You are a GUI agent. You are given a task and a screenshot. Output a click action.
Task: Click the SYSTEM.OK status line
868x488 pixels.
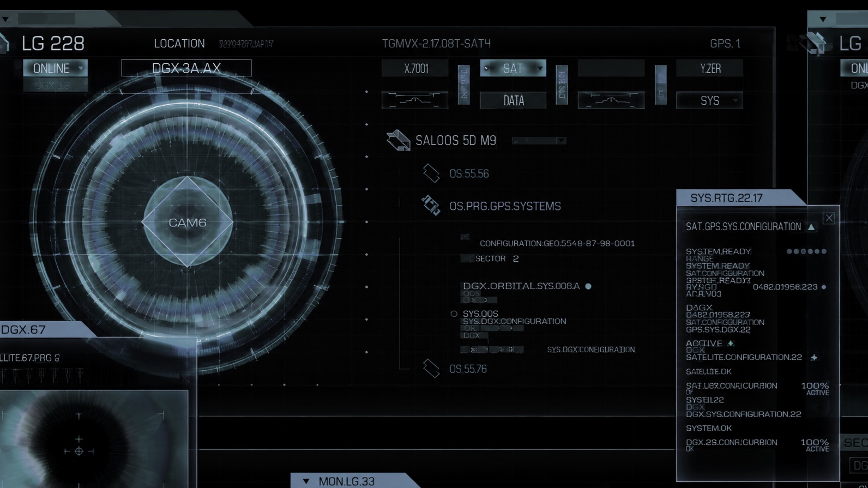(709, 429)
